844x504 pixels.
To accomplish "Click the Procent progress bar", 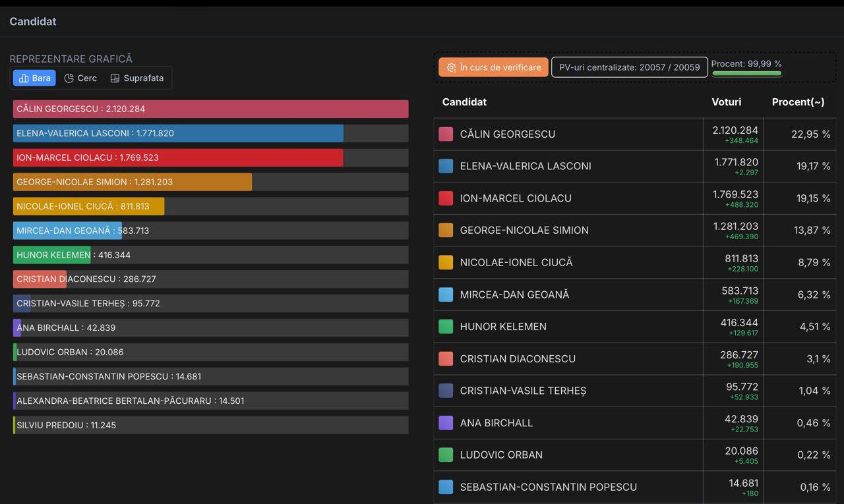I will coord(746,73).
